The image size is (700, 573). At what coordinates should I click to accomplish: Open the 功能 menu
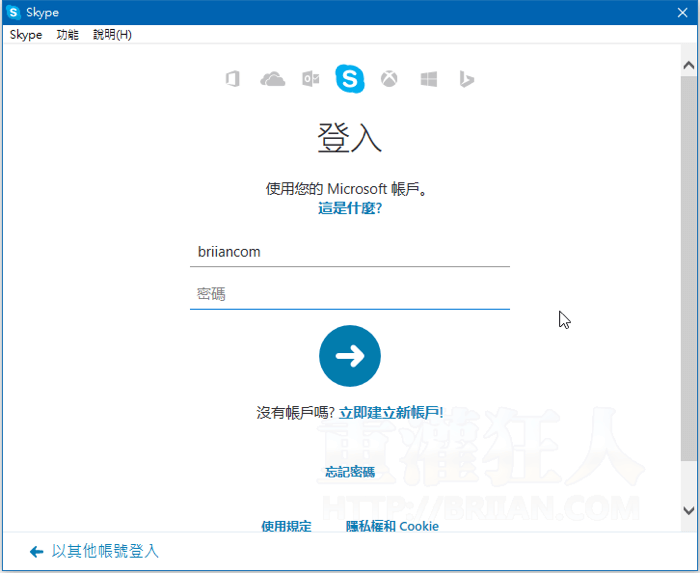pyautogui.click(x=67, y=35)
